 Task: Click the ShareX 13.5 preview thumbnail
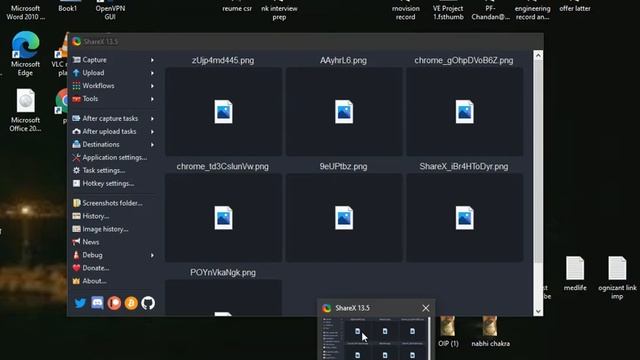pyautogui.click(x=376, y=338)
